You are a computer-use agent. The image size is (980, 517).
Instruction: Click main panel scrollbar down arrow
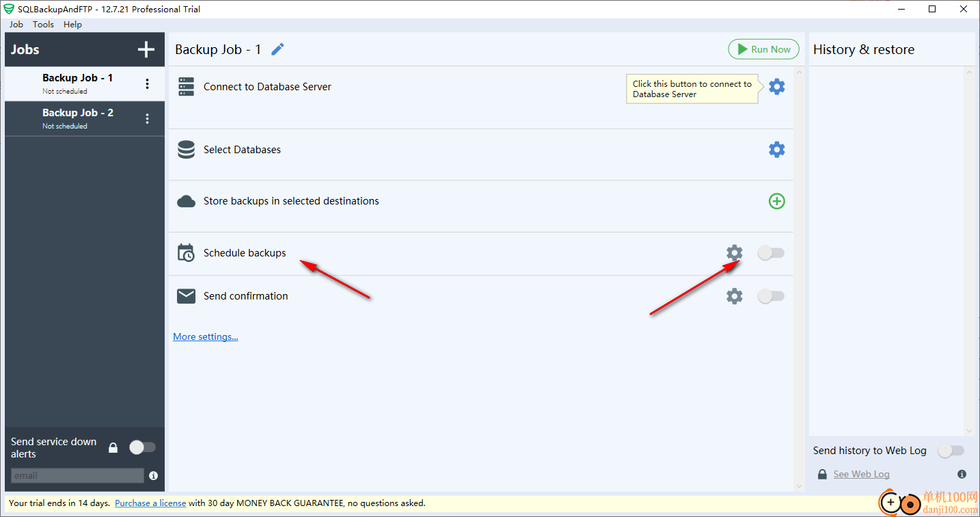(800, 486)
